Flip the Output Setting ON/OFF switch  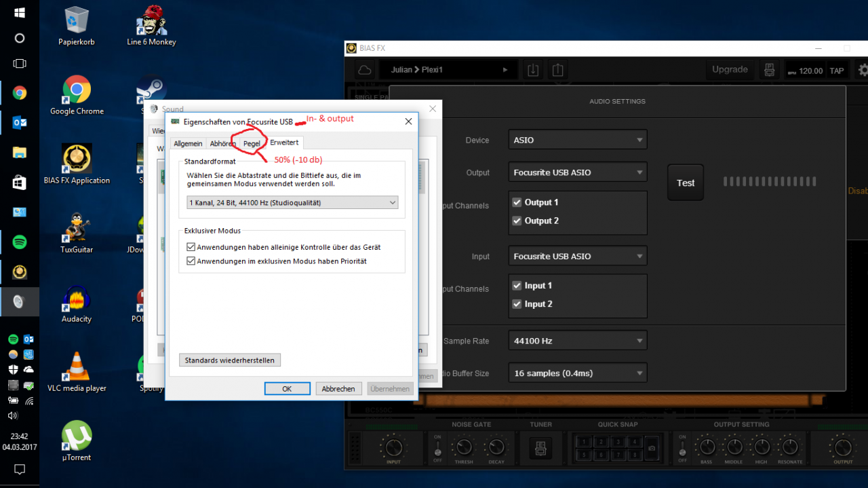click(683, 449)
